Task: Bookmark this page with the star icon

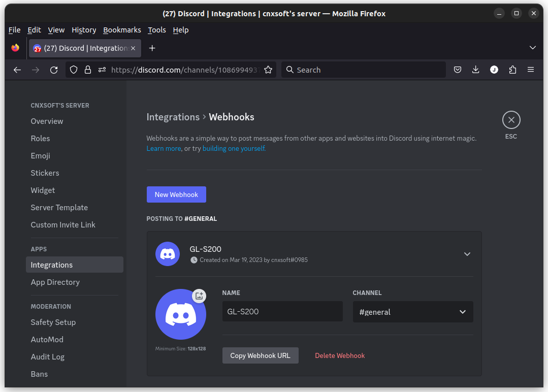Action: click(x=268, y=70)
